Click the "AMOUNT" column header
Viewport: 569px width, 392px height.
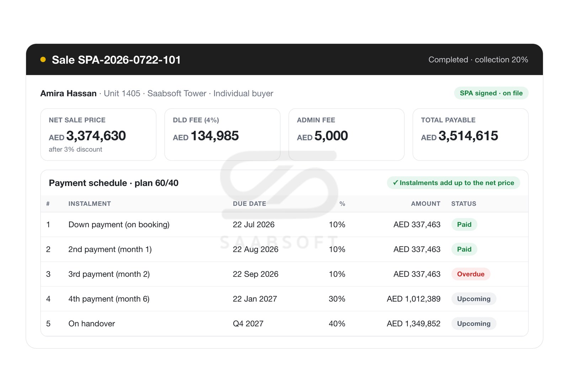(x=426, y=204)
